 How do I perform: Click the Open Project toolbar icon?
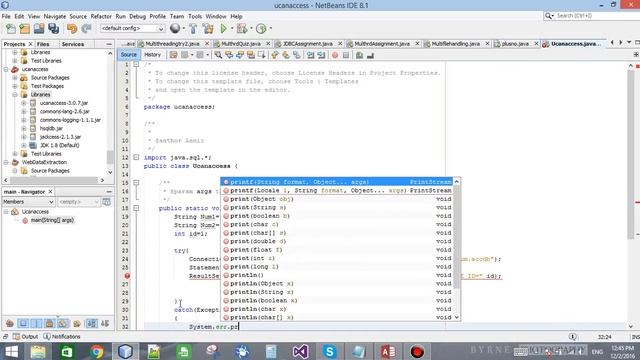[39, 29]
